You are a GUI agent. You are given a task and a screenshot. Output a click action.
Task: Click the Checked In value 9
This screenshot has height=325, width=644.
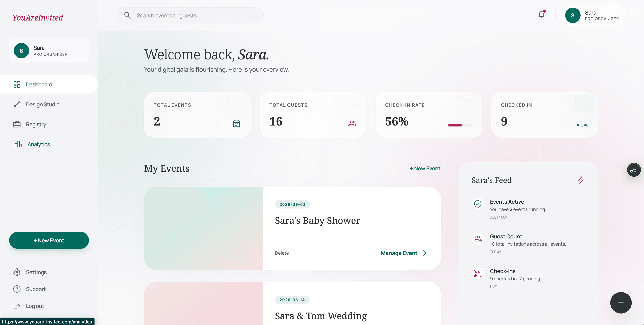click(x=504, y=121)
